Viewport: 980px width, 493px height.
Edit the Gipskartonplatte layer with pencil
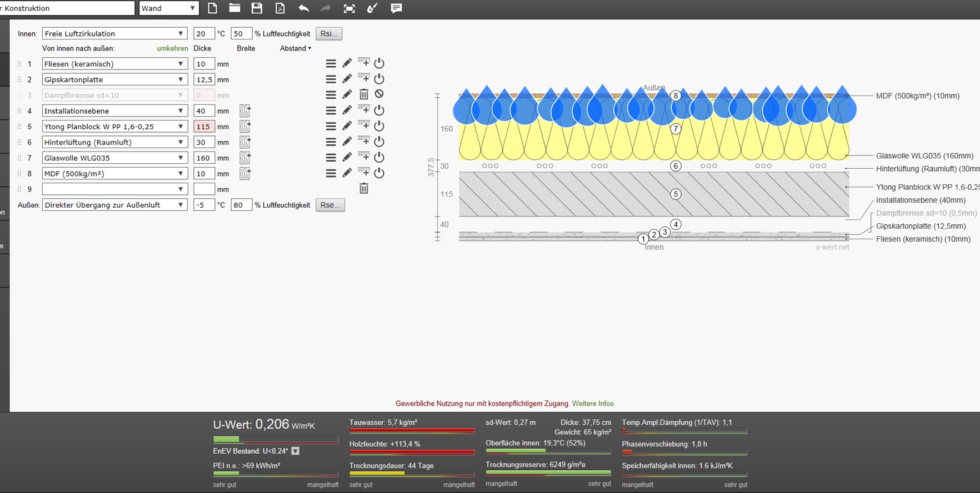[347, 79]
